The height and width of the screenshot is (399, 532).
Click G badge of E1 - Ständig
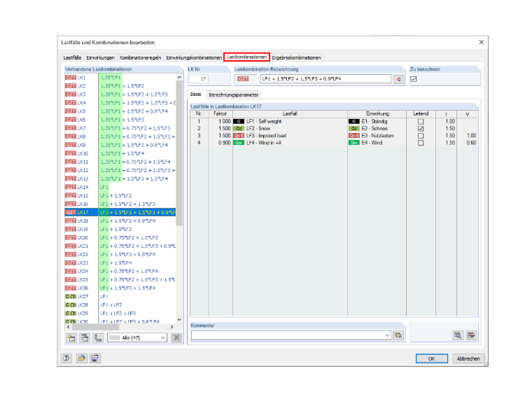click(x=354, y=122)
